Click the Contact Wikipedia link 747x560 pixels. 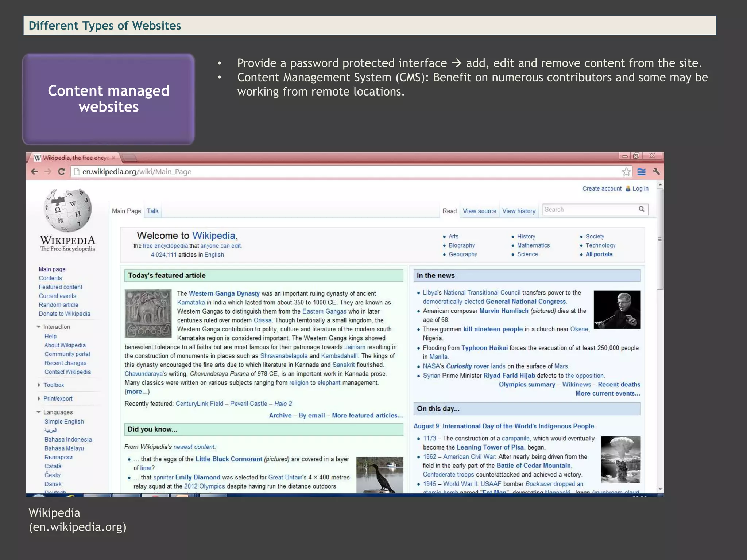click(67, 372)
